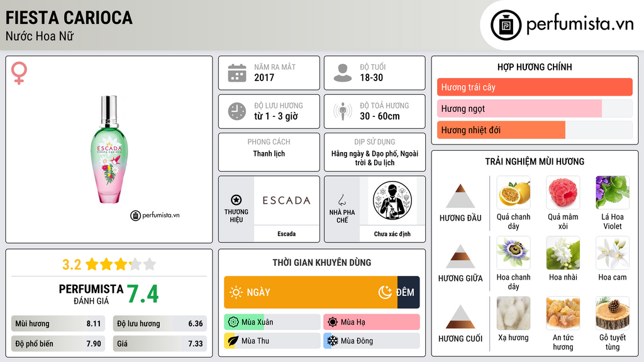Click the Mùa Thu season bar
This screenshot has height=362, width=644.
tap(272, 341)
